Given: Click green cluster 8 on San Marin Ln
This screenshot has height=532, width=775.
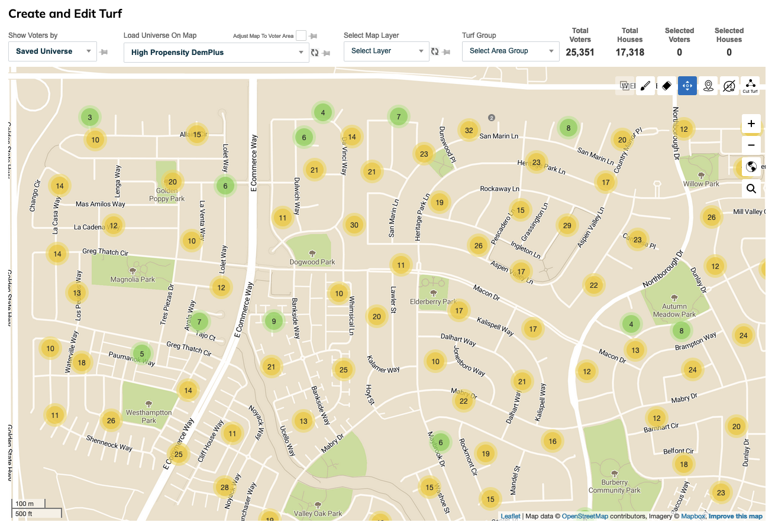Looking at the screenshot, I should coord(569,128).
